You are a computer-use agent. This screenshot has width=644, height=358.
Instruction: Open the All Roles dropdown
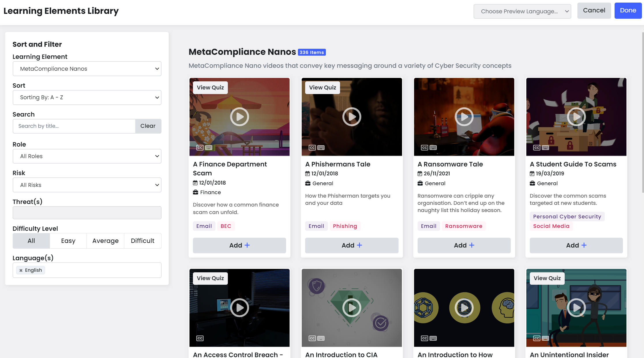click(87, 156)
